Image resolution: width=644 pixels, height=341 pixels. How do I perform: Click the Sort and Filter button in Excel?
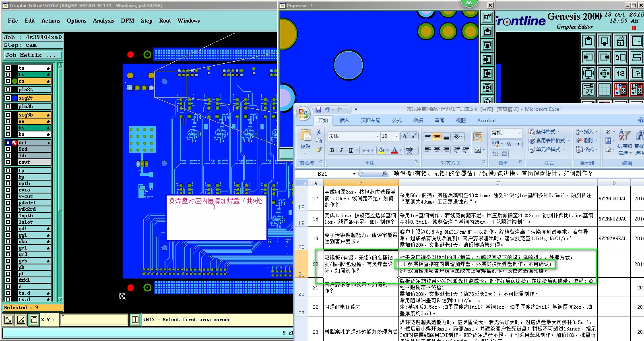(x=625, y=142)
